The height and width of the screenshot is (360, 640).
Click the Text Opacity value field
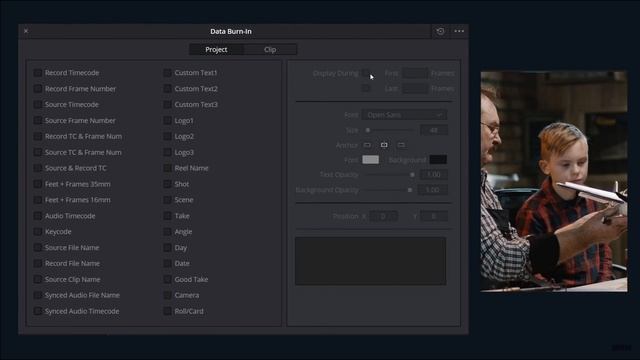click(x=433, y=175)
